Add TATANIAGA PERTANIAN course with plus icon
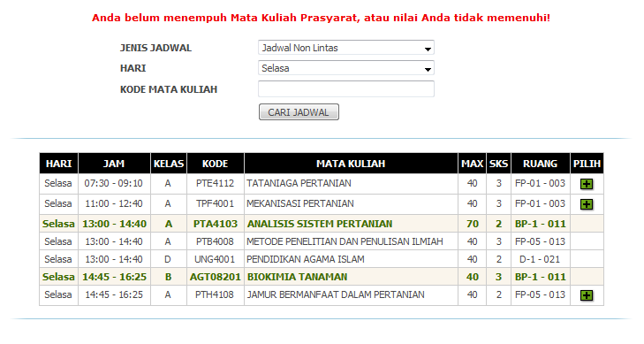The image size is (644, 344). click(x=587, y=184)
